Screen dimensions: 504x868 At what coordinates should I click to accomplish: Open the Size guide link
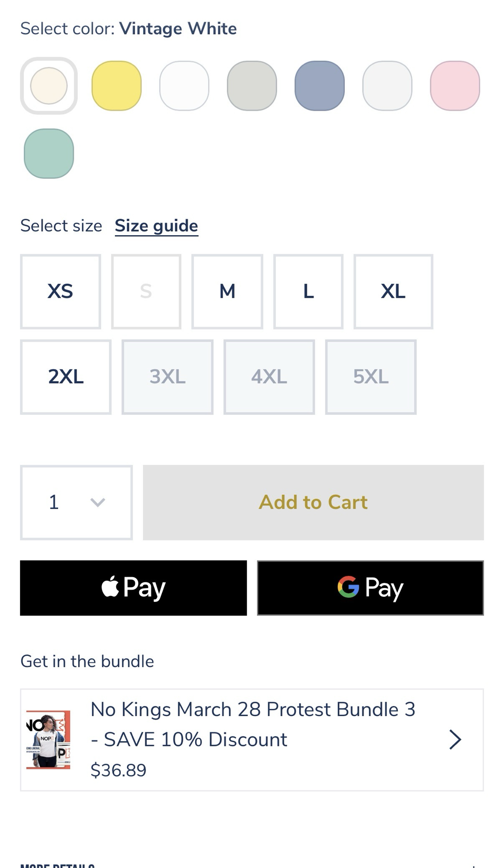pyautogui.click(x=156, y=226)
